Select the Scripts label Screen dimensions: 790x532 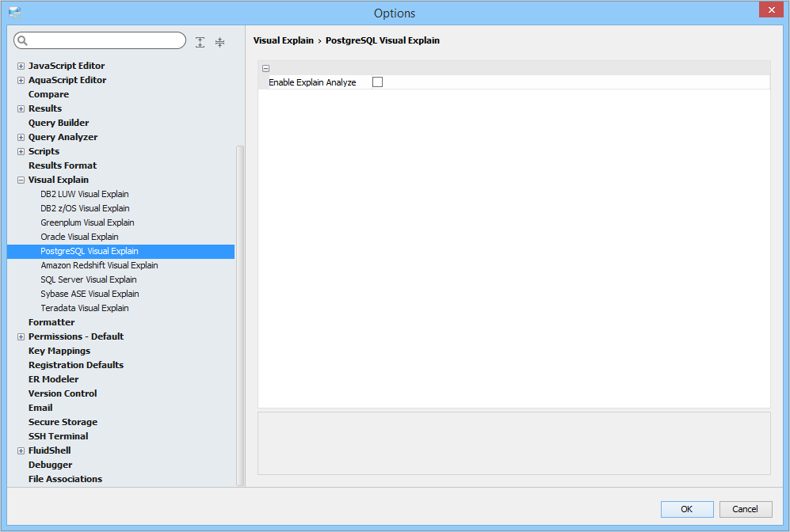(44, 151)
